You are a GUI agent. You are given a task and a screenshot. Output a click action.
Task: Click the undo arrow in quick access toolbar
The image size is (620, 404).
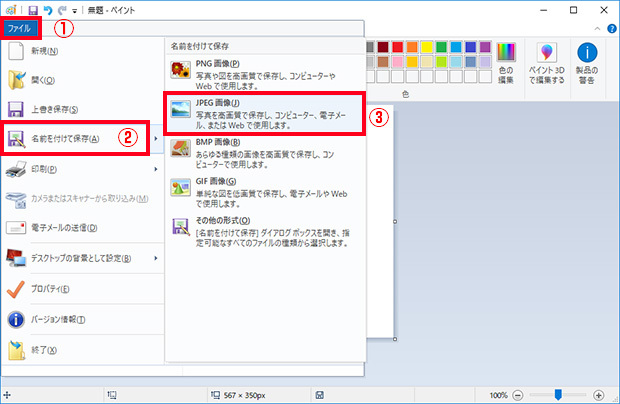[x=47, y=10]
